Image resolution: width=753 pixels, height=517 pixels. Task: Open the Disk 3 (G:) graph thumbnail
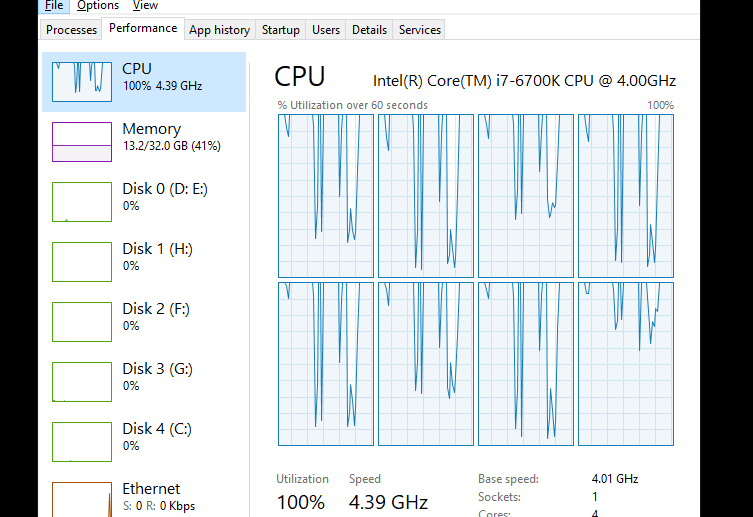(82, 382)
